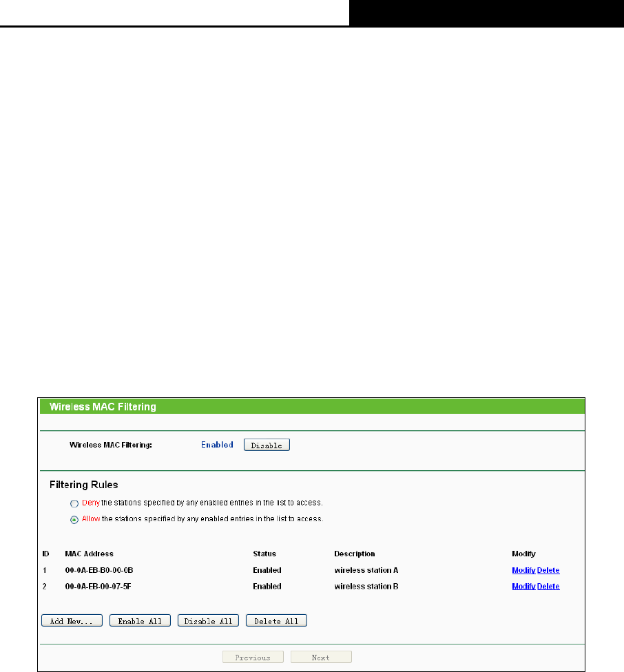Screen dimensions: 624x672
Task: Delete the wireless station A entry
Action: coord(548,570)
